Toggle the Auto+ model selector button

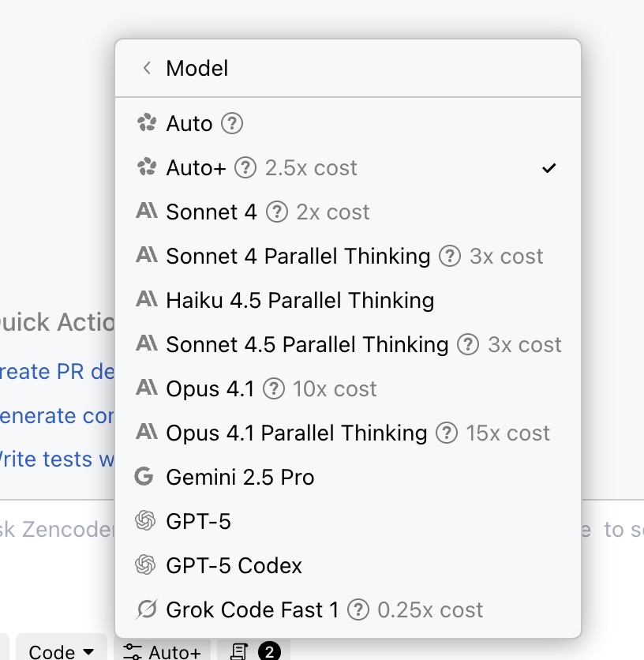click(163, 651)
